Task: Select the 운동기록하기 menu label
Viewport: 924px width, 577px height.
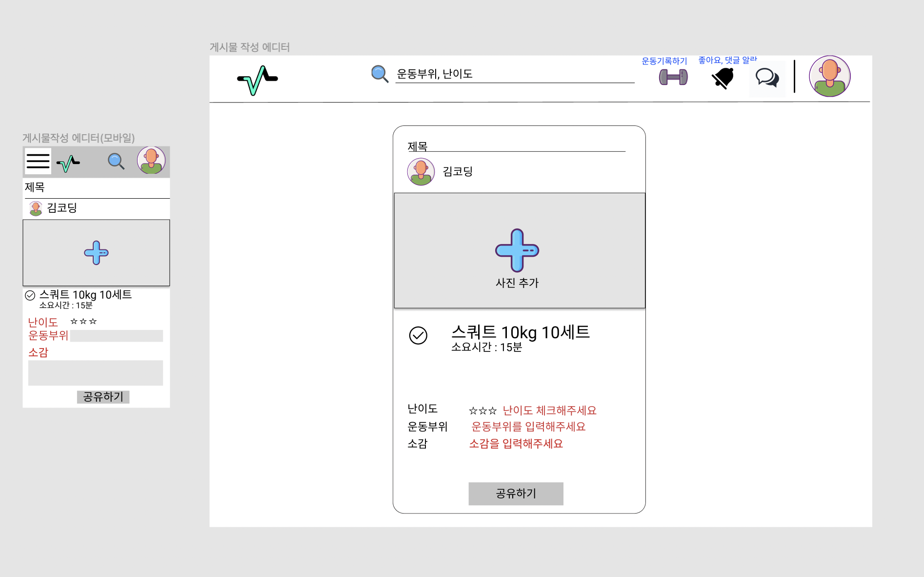Action: 663,61
